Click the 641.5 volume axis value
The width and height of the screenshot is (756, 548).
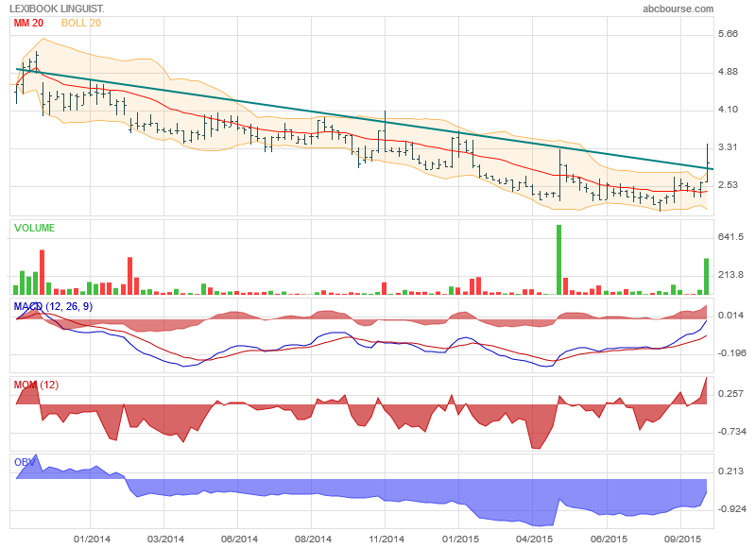[x=730, y=236]
